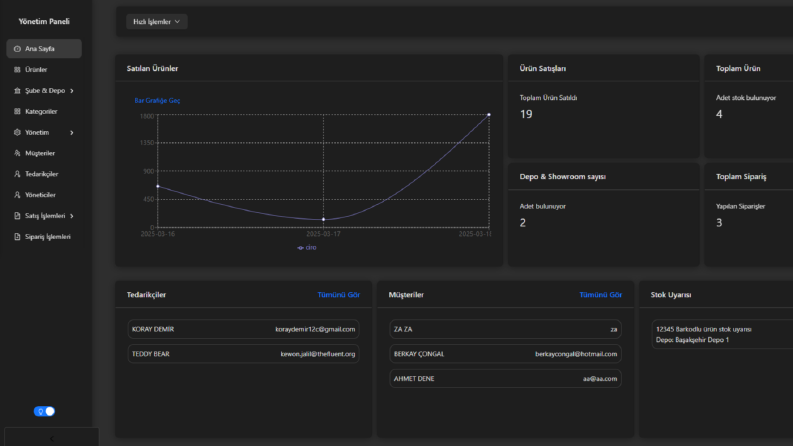
Task: Click the Yönetim Paneli title
Action: point(44,21)
